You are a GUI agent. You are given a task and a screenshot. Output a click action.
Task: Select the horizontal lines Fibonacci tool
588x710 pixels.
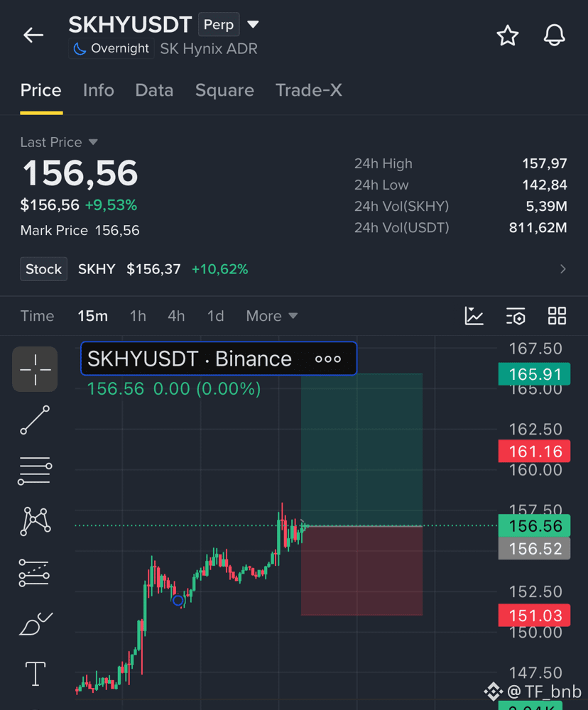[35, 471]
